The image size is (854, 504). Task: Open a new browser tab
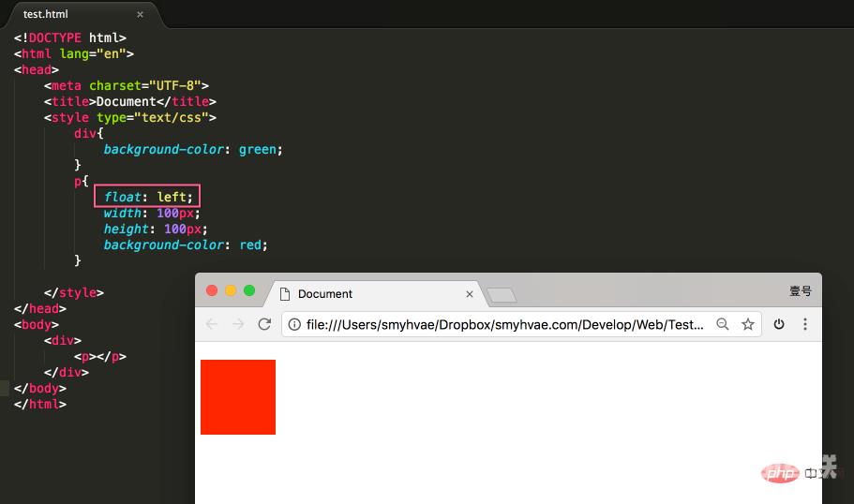(502, 295)
